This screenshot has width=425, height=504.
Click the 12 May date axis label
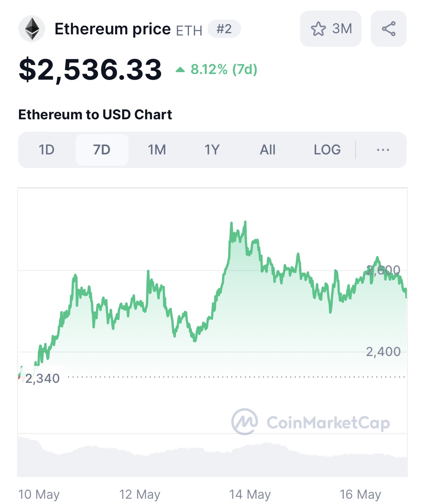[x=140, y=494]
